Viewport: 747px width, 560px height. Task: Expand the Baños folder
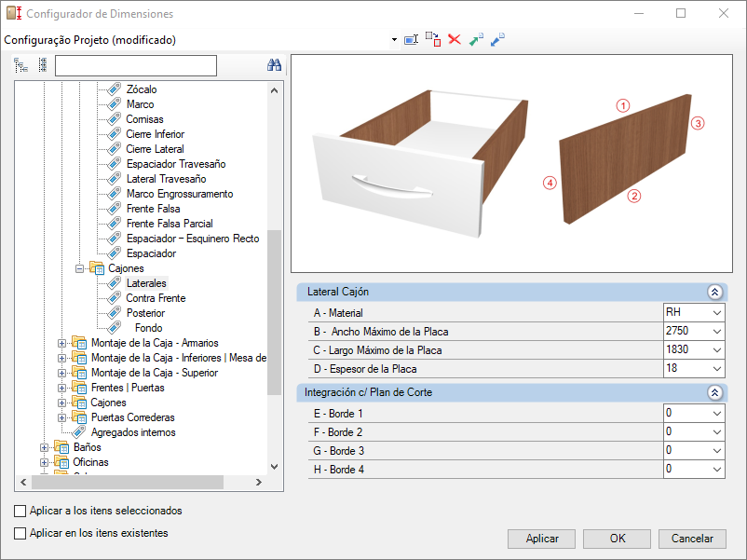44,447
